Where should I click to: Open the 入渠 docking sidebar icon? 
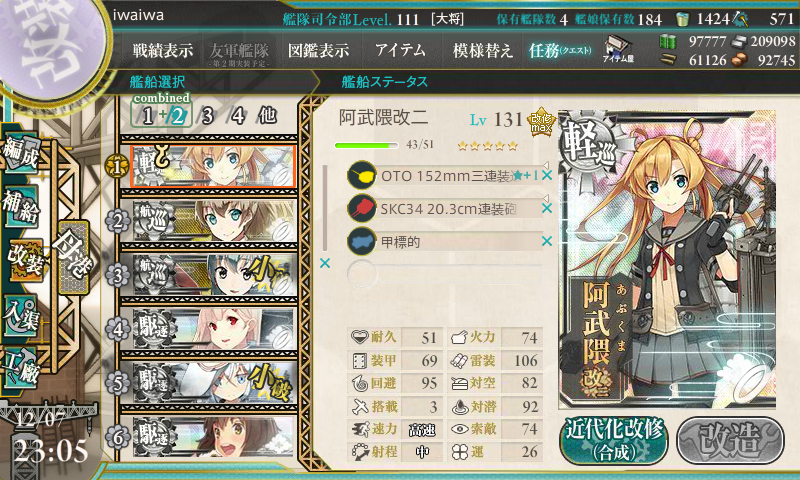[x=20, y=315]
